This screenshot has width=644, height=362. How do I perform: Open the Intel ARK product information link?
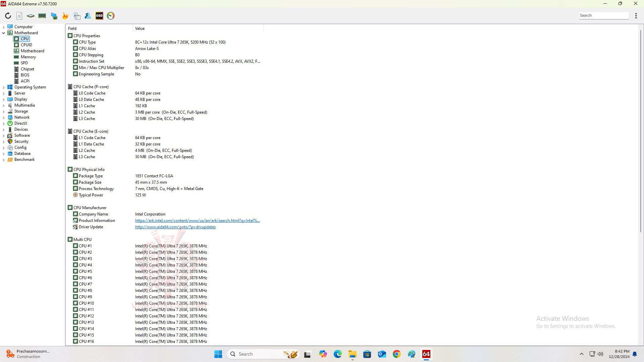(x=197, y=221)
